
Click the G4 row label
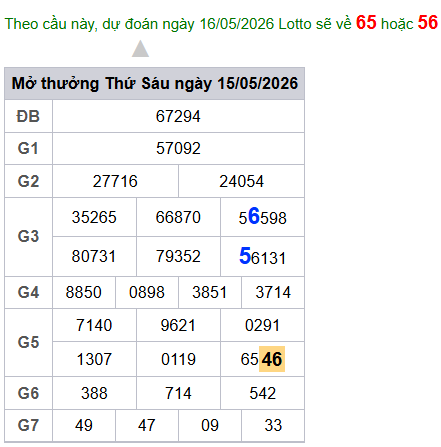tap(28, 292)
